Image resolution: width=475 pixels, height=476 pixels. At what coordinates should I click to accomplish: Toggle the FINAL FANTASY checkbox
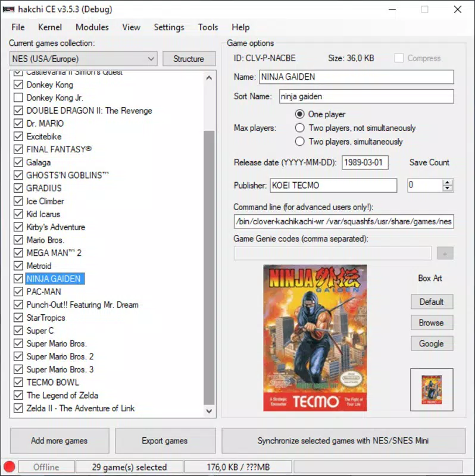tap(18, 149)
